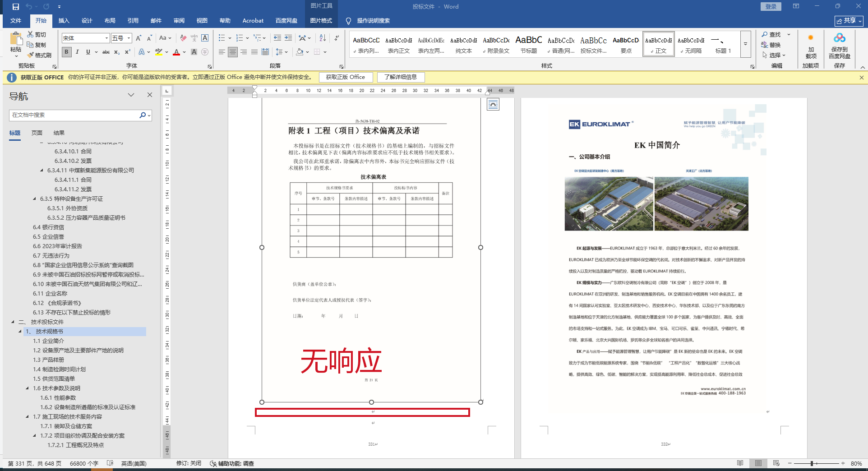Image resolution: width=868 pixels, height=471 pixels.
Task: Click the 登录 (Sign in) button
Action: coord(771,7)
